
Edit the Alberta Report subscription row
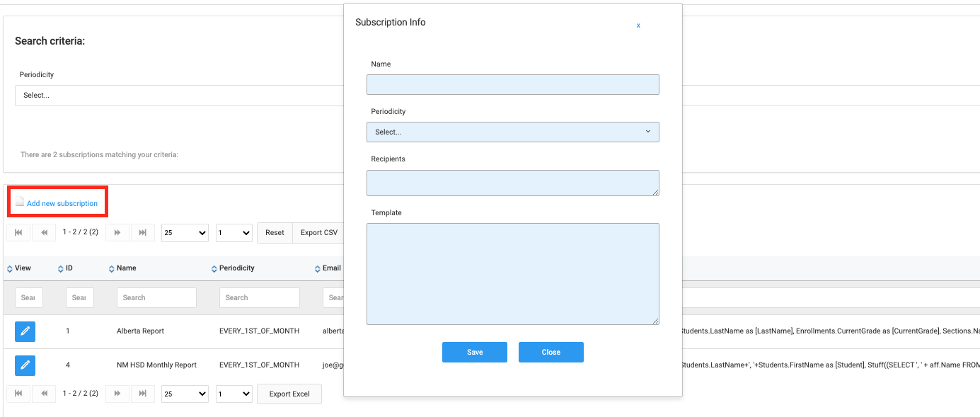[x=25, y=331]
